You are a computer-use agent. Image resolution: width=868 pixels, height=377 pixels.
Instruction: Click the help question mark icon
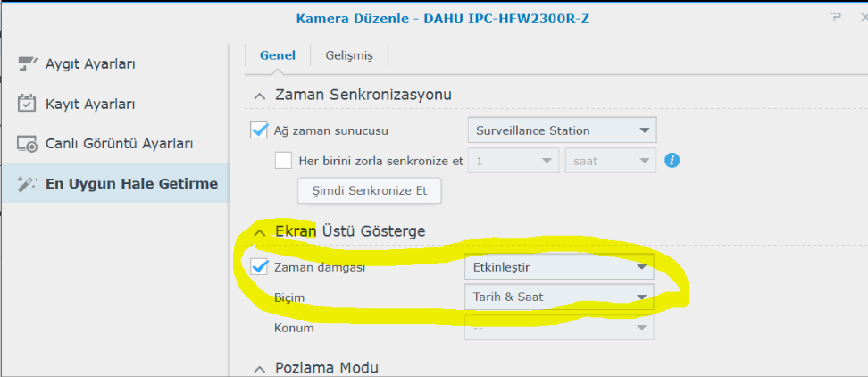(x=836, y=17)
